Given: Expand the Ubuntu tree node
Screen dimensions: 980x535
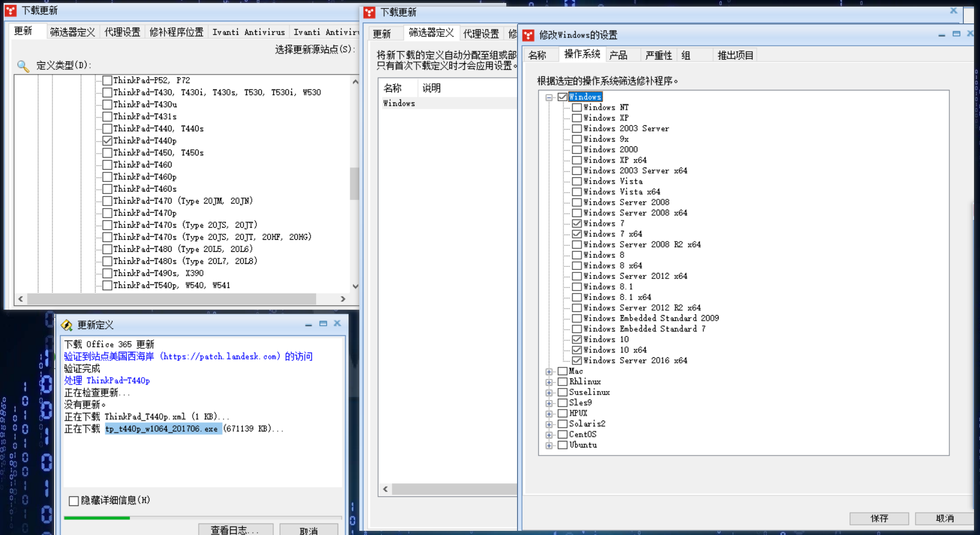Looking at the screenshot, I should coord(549,445).
